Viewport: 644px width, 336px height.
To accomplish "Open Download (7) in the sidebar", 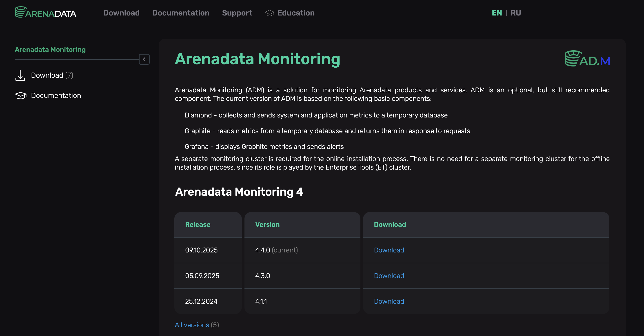I will coord(52,75).
